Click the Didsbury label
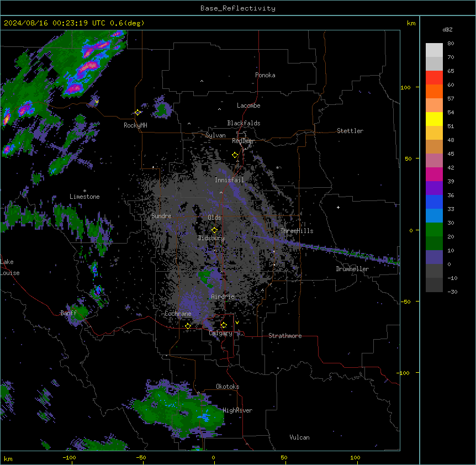Image resolution: width=476 pixels, height=465 pixels. [211, 238]
